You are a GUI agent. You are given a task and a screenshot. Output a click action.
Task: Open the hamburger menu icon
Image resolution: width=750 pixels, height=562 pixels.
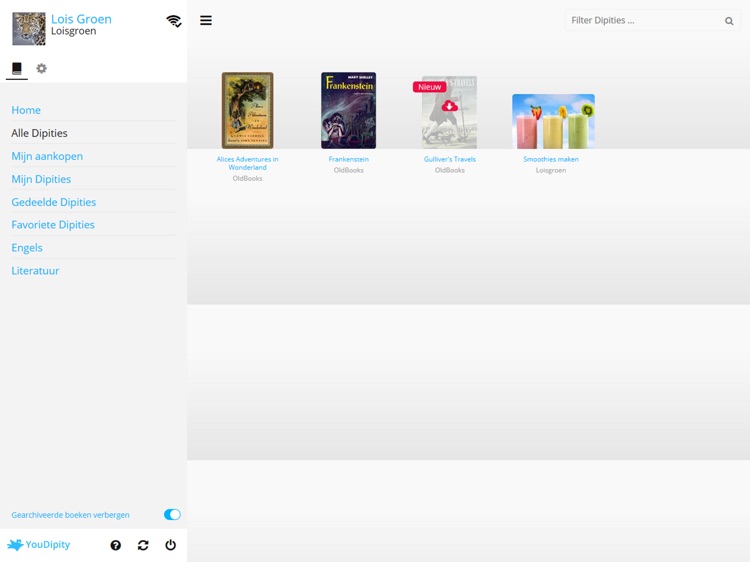tap(206, 20)
